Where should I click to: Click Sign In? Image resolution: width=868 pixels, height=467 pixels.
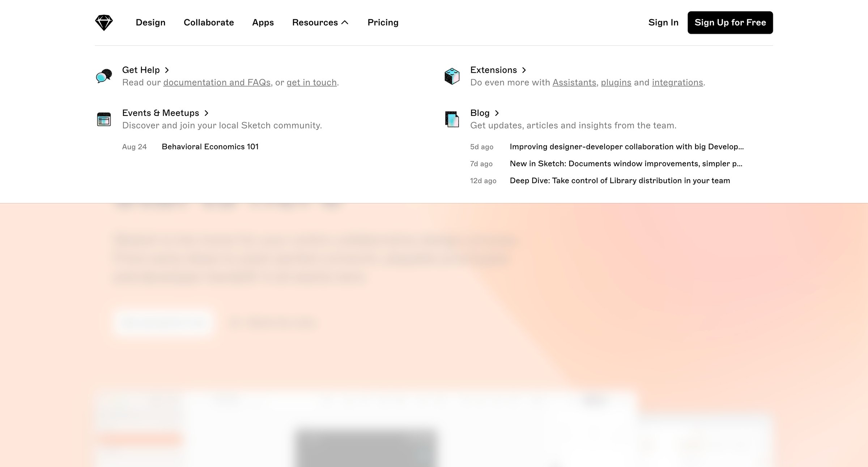pos(663,22)
